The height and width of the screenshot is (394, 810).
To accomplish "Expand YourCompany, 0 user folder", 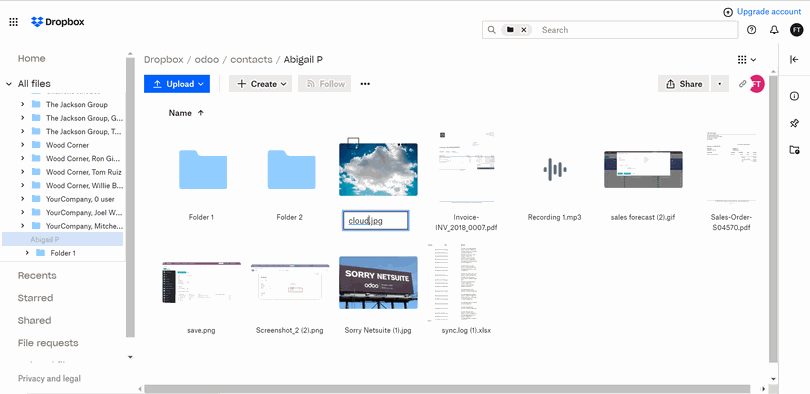I will [22, 199].
